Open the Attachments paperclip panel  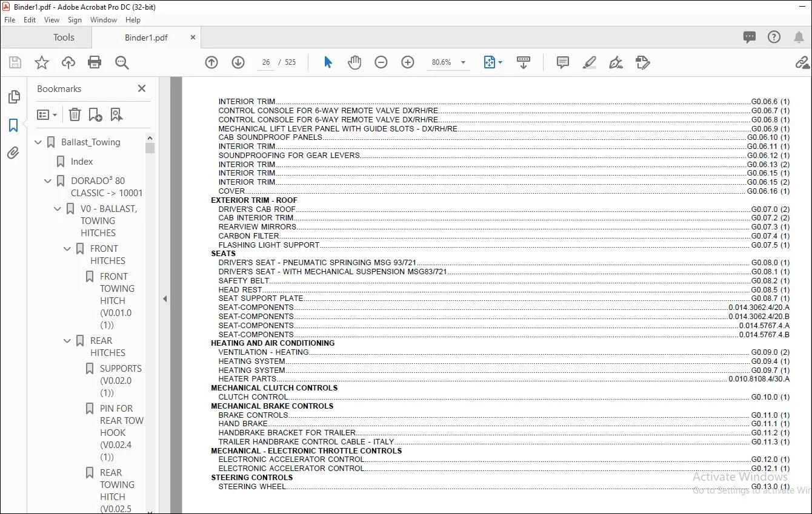tap(13, 153)
